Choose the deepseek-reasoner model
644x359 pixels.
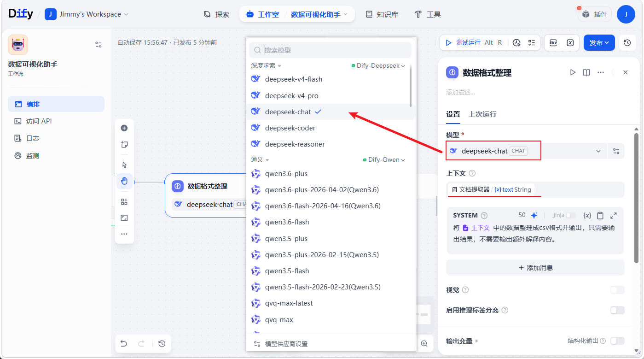[331, 144]
